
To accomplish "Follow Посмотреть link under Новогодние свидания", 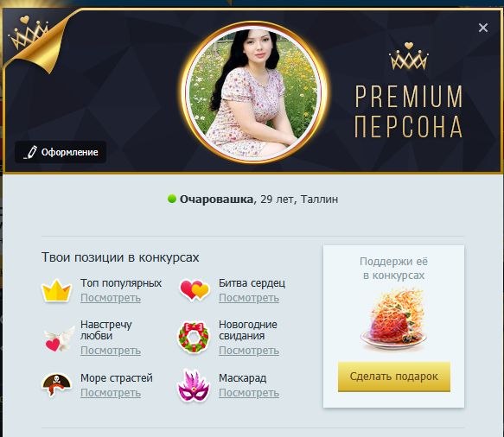I will coord(249,351).
